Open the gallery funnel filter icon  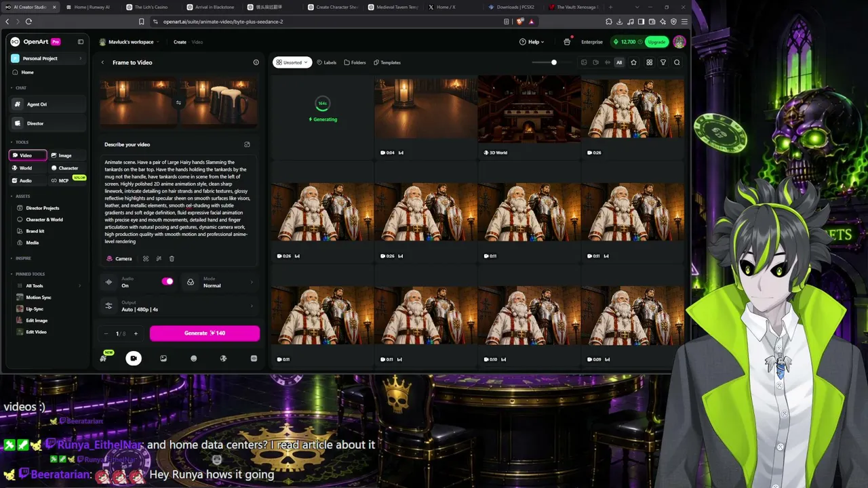663,62
